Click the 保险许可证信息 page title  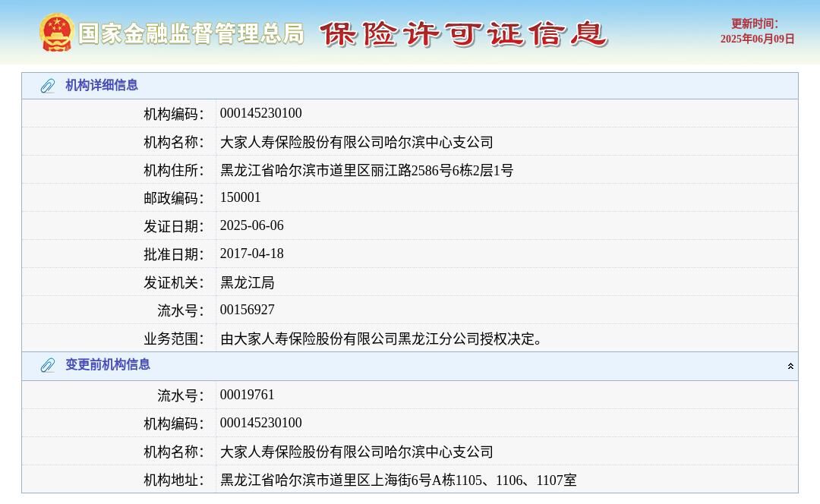pos(463,34)
